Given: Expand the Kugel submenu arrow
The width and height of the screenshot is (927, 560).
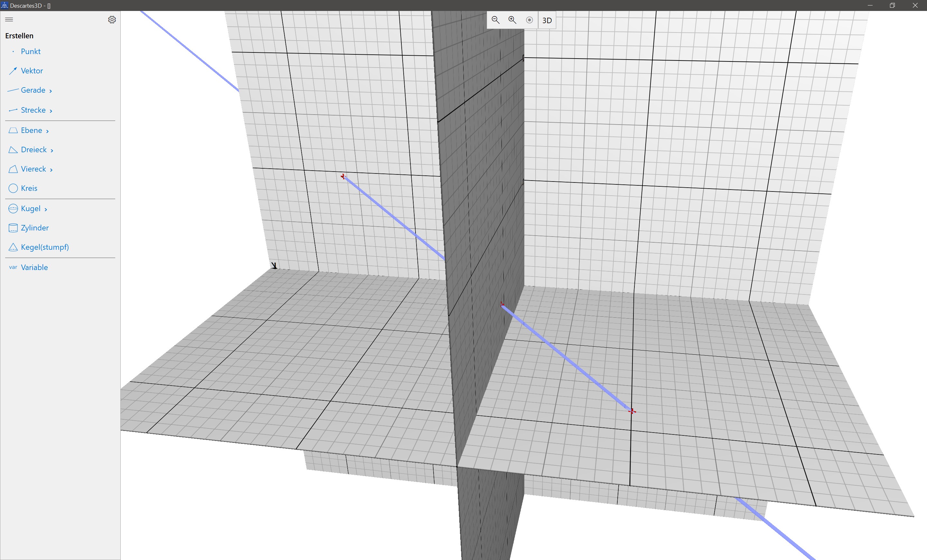Looking at the screenshot, I should [x=46, y=210].
